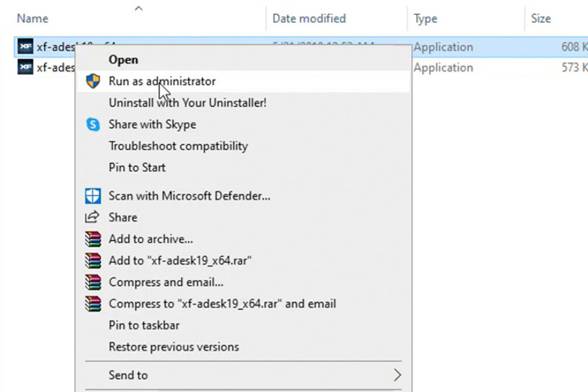Click the UAC shield icon beside Run as administrator
588x392 pixels.
(93, 81)
